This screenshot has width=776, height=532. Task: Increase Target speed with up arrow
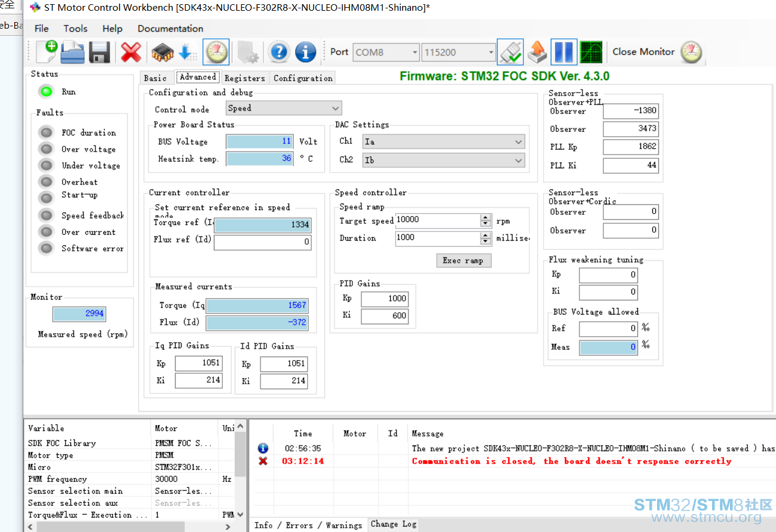pyautogui.click(x=486, y=217)
